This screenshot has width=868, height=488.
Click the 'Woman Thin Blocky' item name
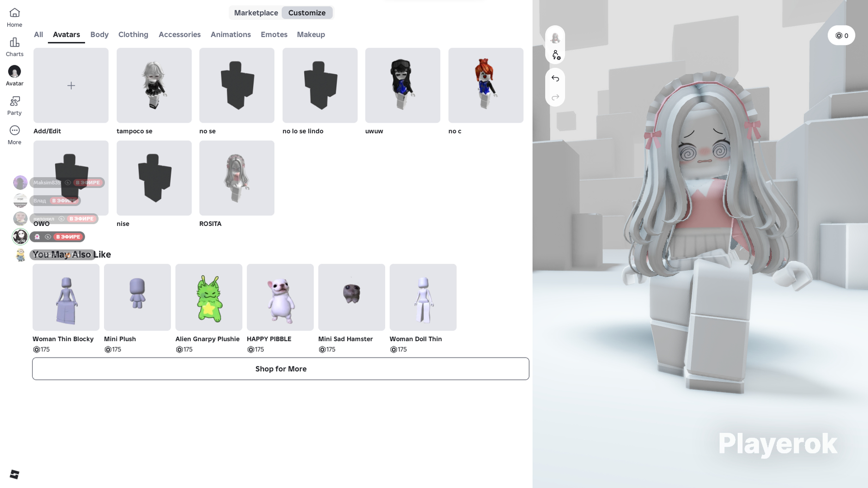(63, 339)
